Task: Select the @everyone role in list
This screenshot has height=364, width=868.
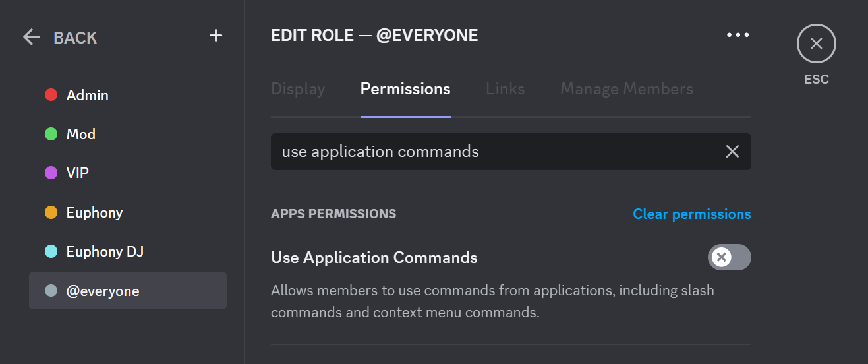Action: coord(128,291)
